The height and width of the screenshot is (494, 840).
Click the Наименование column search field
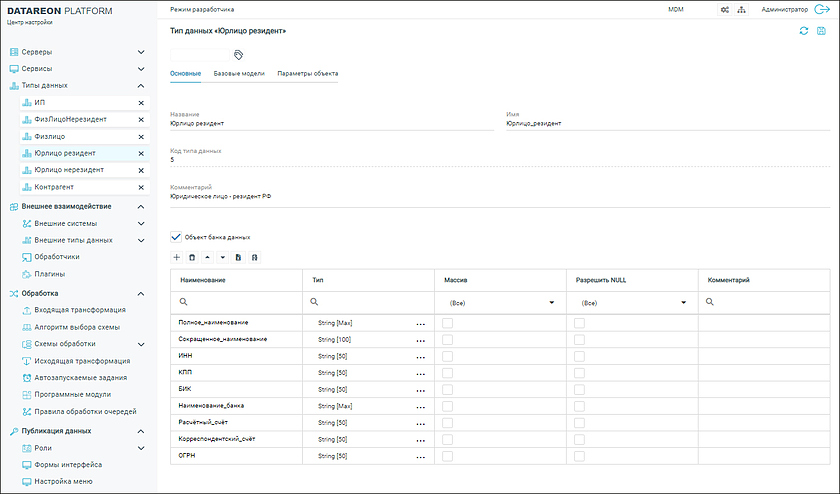pos(240,301)
